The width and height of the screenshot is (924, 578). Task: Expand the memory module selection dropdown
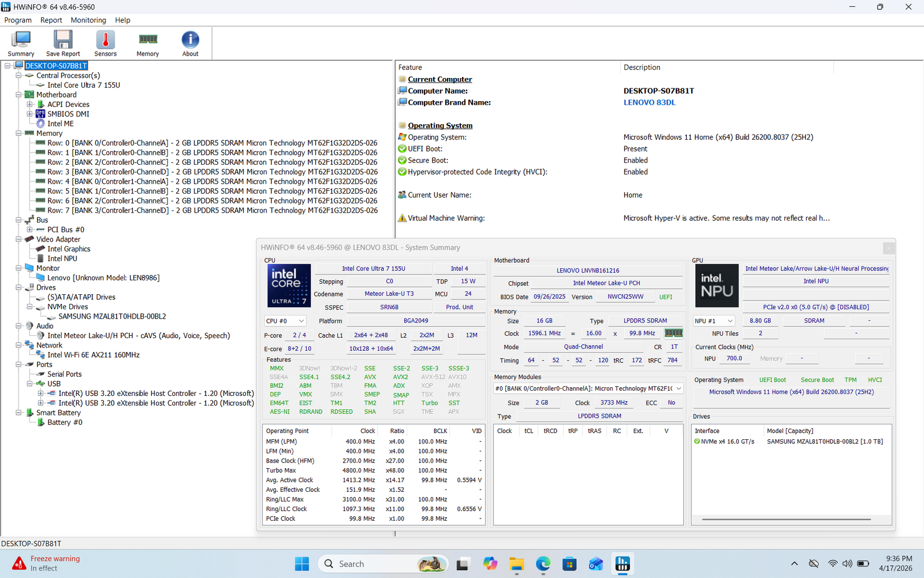(x=588, y=388)
